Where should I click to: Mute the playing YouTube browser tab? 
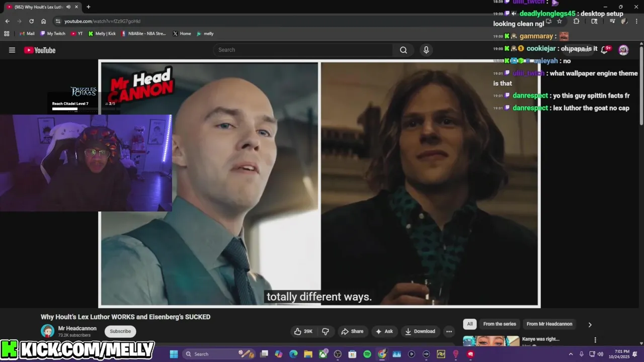(68, 7)
